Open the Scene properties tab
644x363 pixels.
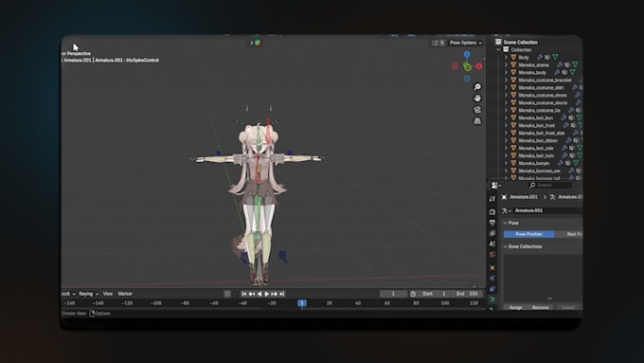492,244
